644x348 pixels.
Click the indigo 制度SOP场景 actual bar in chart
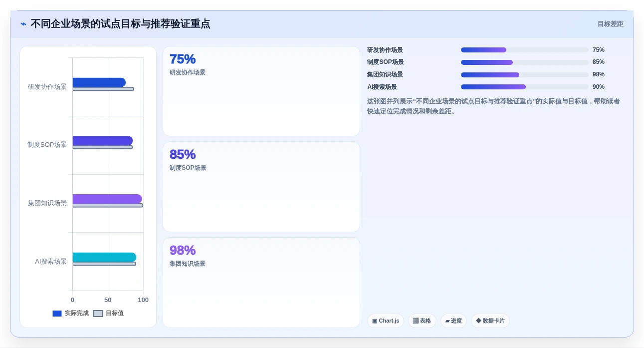point(102,141)
